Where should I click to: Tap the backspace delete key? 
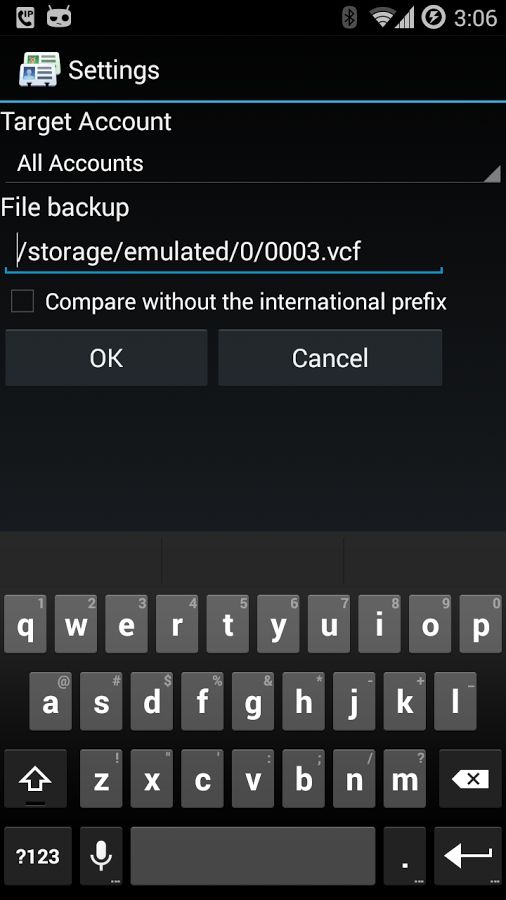(x=470, y=779)
